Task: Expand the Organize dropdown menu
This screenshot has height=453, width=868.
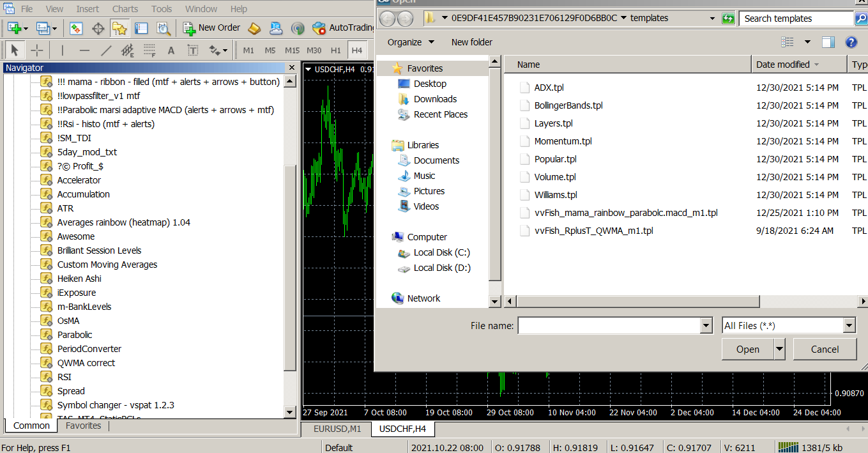Action: coord(411,42)
